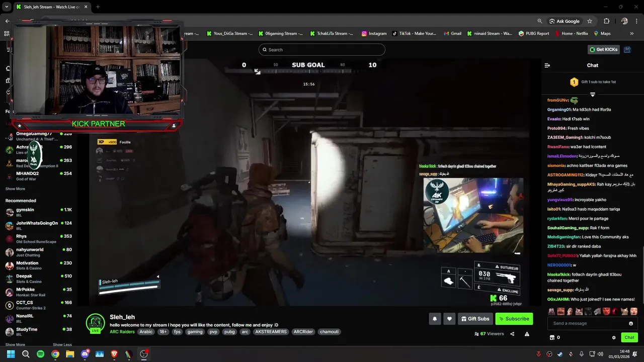644x362 pixels.
Task: Open recommended channel nahyunworld
Action: [39, 252]
